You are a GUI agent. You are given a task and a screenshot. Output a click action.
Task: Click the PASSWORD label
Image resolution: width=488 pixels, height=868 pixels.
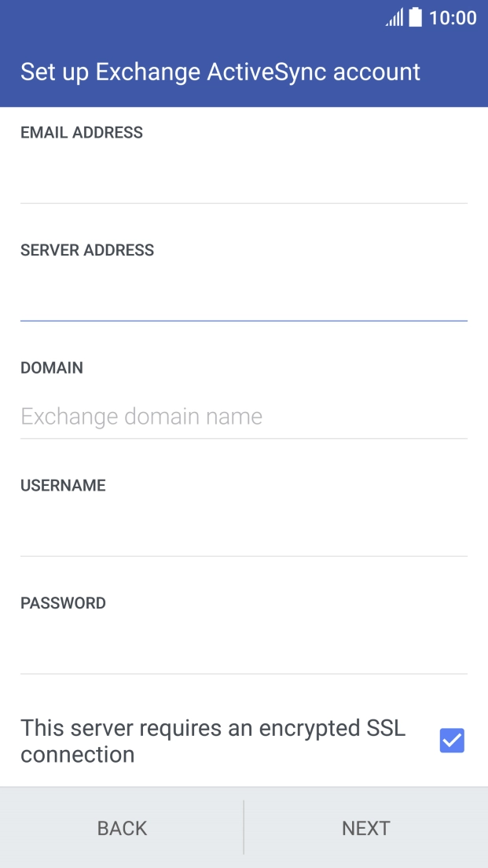(x=63, y=604)
